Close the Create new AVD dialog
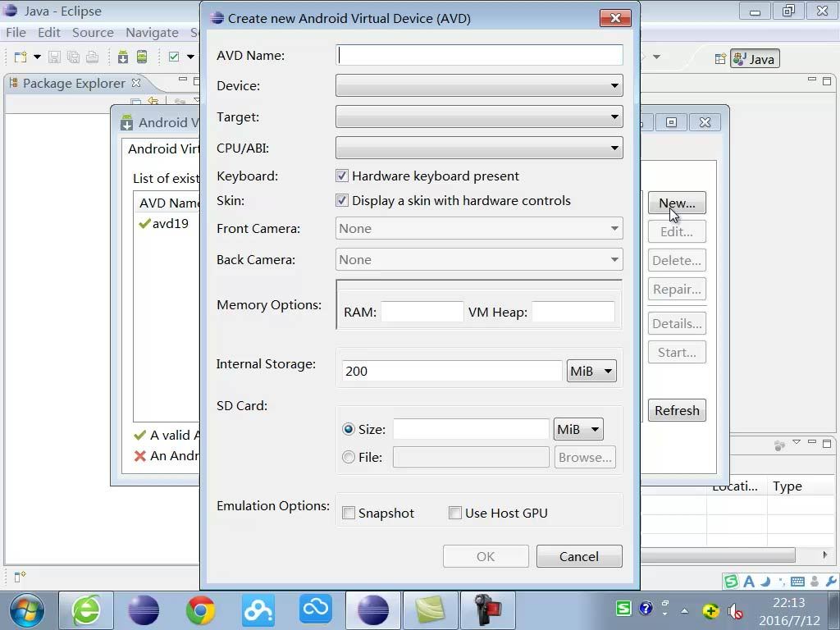This screenshot has width=840, height=630. [615, 18]
